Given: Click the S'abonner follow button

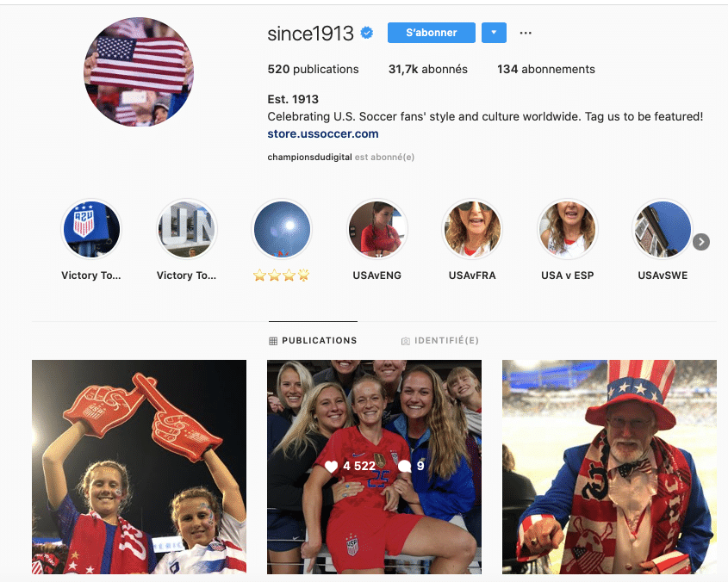Looking at the screenshot, I should coord(432,33).
